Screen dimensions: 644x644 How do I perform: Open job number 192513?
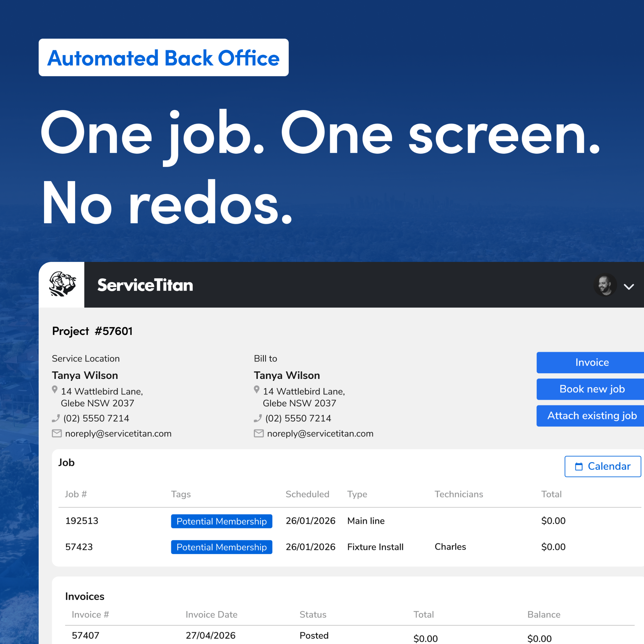pyautogui.click(x=82, y=521)
